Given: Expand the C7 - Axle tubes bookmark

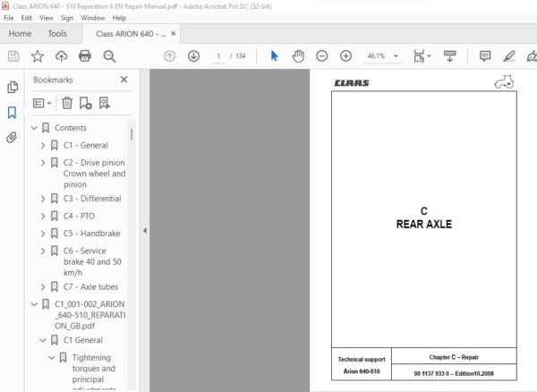Looking at the screenshot, I should [43, 287].
